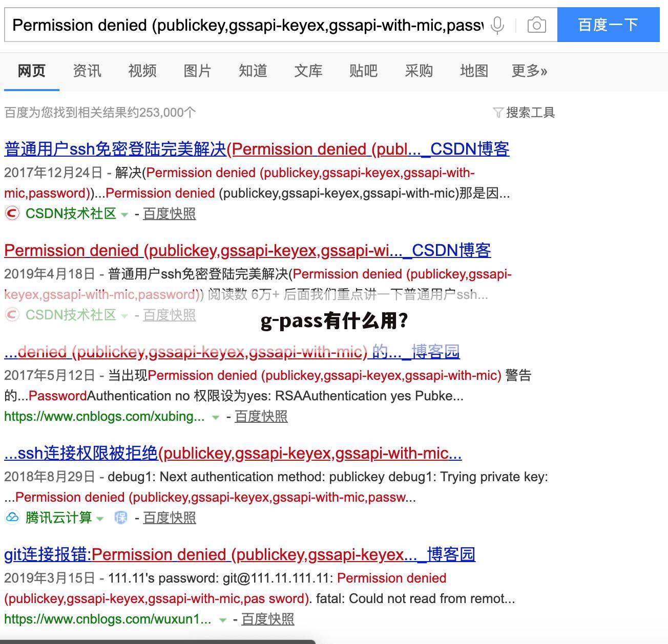This screenshot has width=668, height=644.
Task: Open CSDN技术社区 source of first result
Action: [x=71, y=213]
